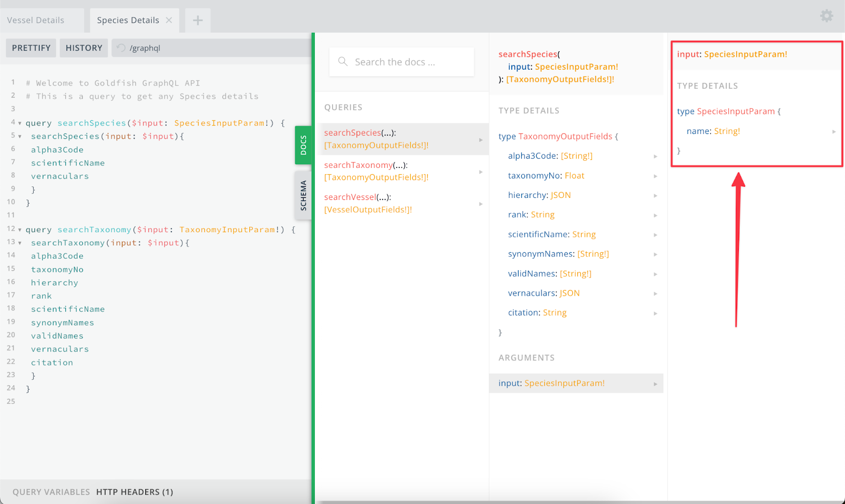Open vernaculars: JSON field details

tap(576, 293)
